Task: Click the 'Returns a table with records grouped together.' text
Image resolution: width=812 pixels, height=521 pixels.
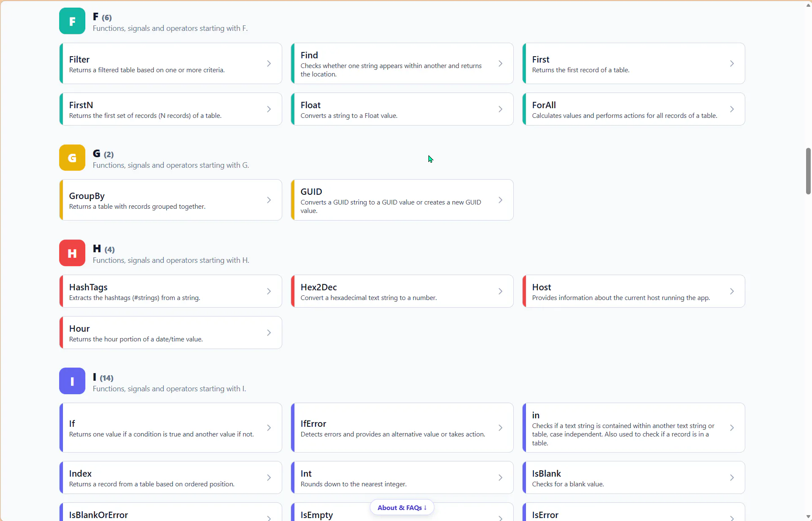Action: (x=137, y=207)
